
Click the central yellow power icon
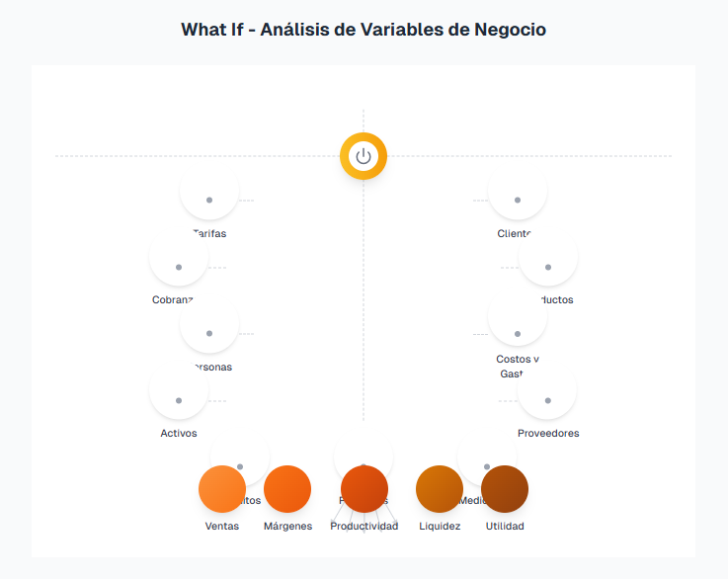[x=364, y=156]
